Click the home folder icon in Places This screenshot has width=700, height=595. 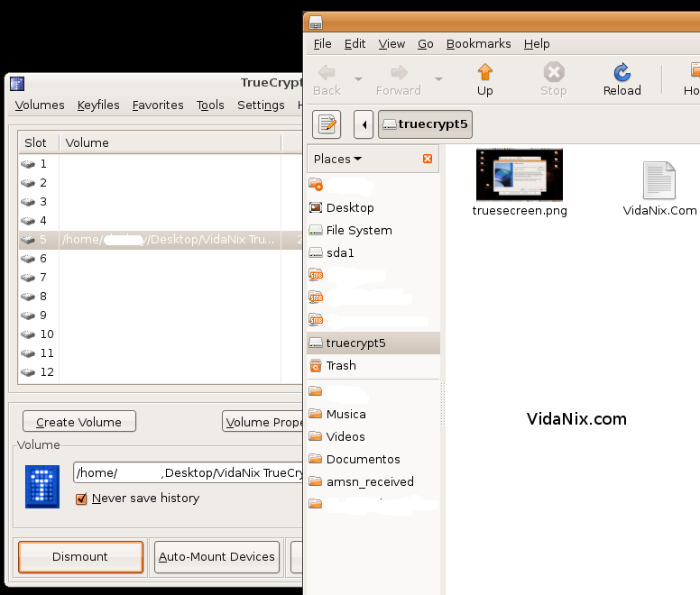click(x=316, y=184)
